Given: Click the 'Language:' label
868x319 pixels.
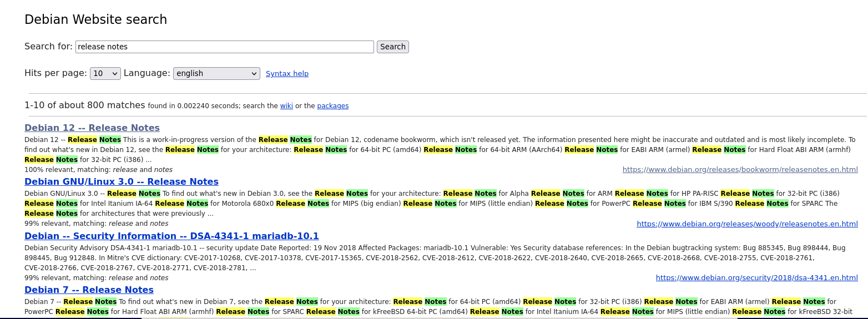Looking at the screenshot, I should coord(147,73).
